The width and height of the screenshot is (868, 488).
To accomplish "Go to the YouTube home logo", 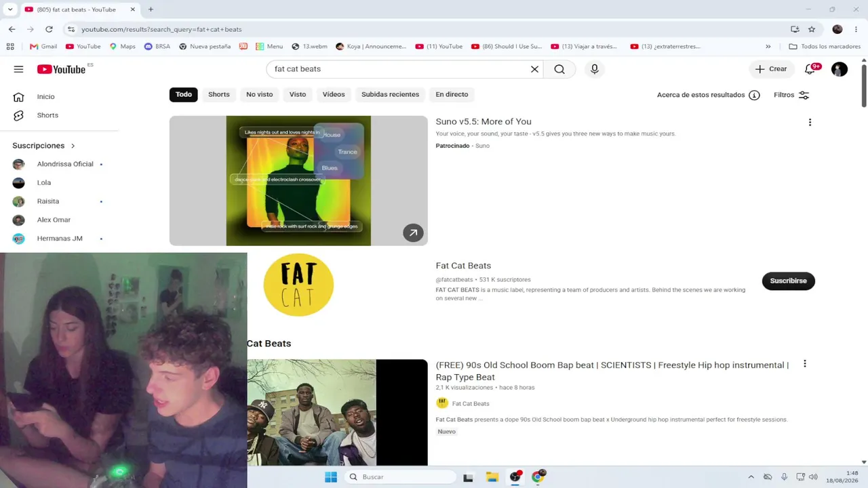I will [x=61, y=69].
